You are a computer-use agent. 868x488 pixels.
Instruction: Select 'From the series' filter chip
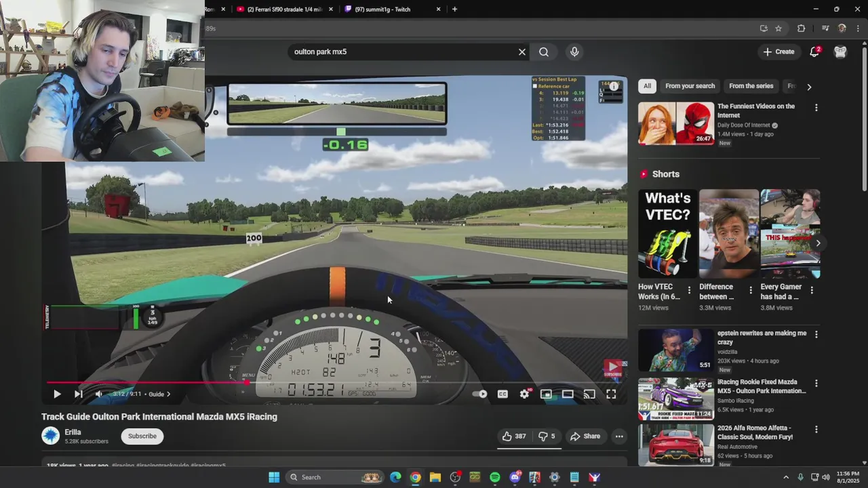[x=751, y=86]
